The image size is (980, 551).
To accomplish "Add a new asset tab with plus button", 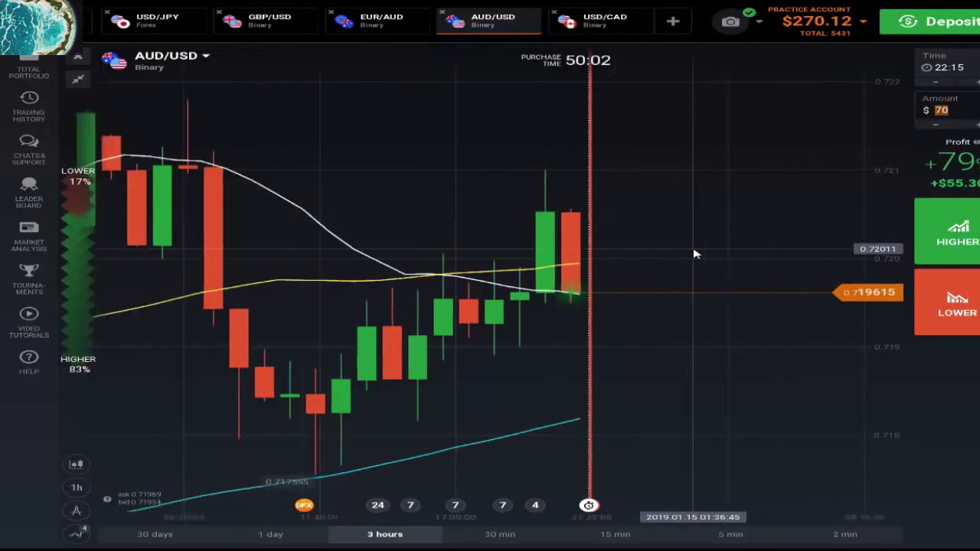I will click(673, 21).
